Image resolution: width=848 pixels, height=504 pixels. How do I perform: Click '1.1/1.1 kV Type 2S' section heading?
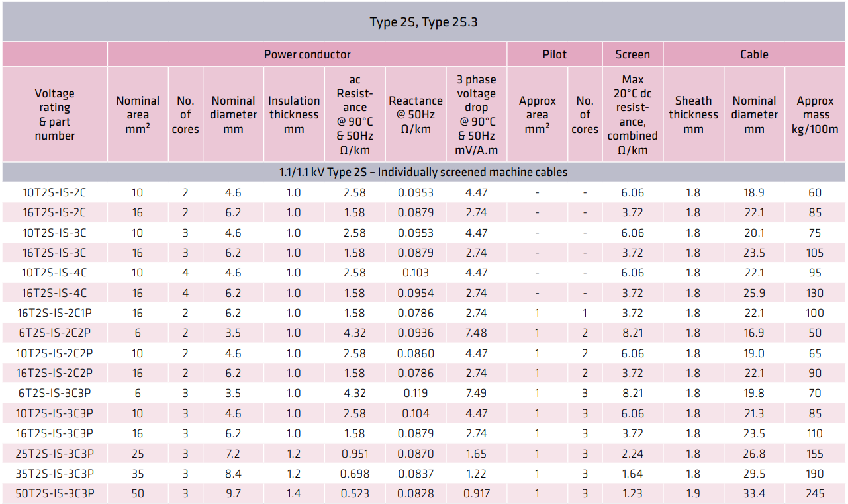423,172
